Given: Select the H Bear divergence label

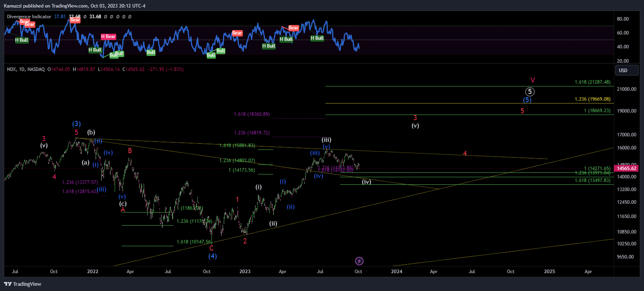Looking at the screenshot, I should (108, 36).
